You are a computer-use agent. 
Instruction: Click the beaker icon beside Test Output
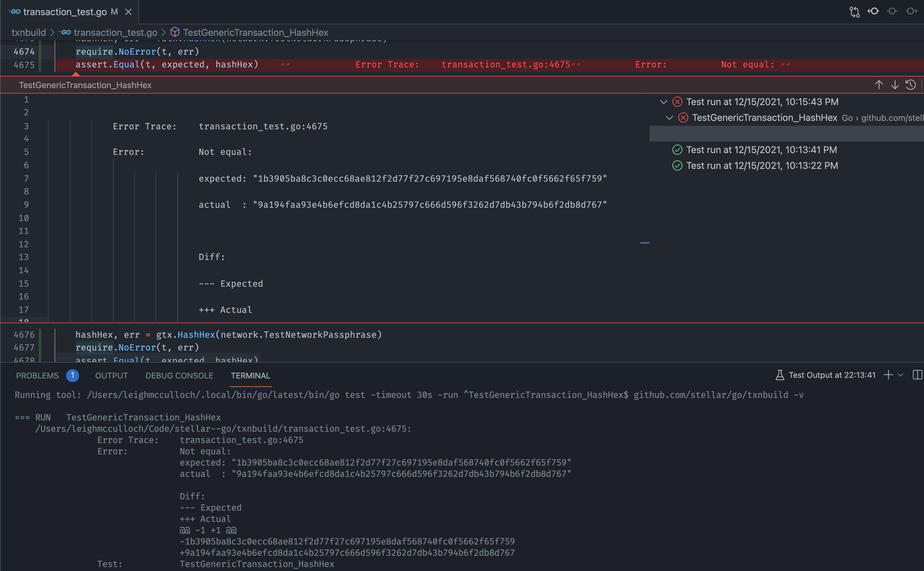(x=780, y=374)
